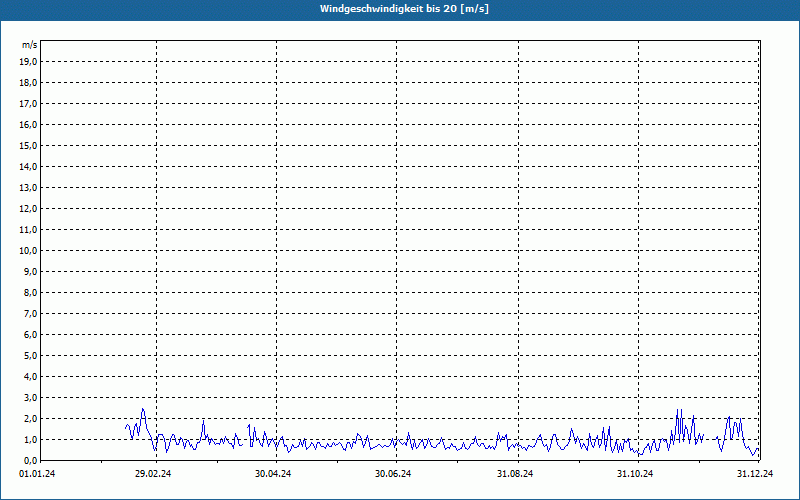Viewport: 800px width, 500px height.
Task: Click the m/s unit label on y-axis
Action: coord(30,45)
